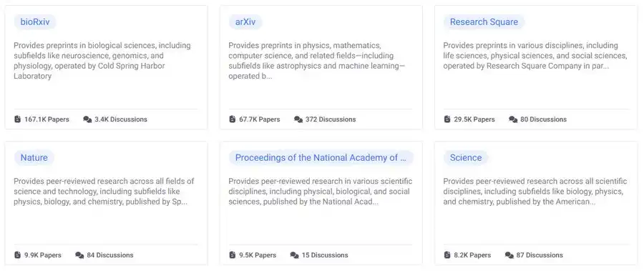Screen dimensions: 644x271
Task: Click the papers icon on arXiv card
Action: [233, 119]
